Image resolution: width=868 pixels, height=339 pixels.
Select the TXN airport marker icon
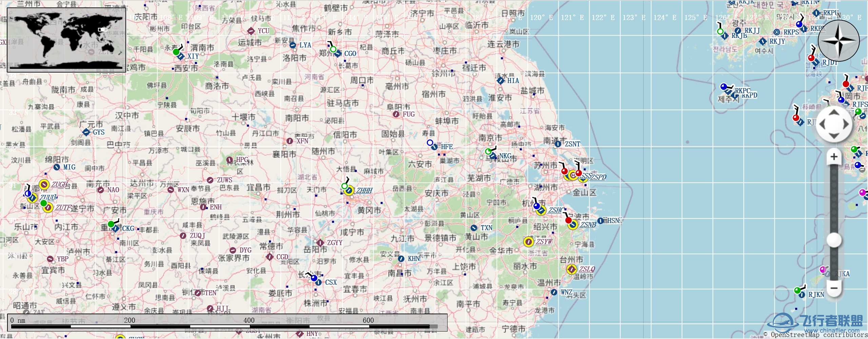[474, 228]
